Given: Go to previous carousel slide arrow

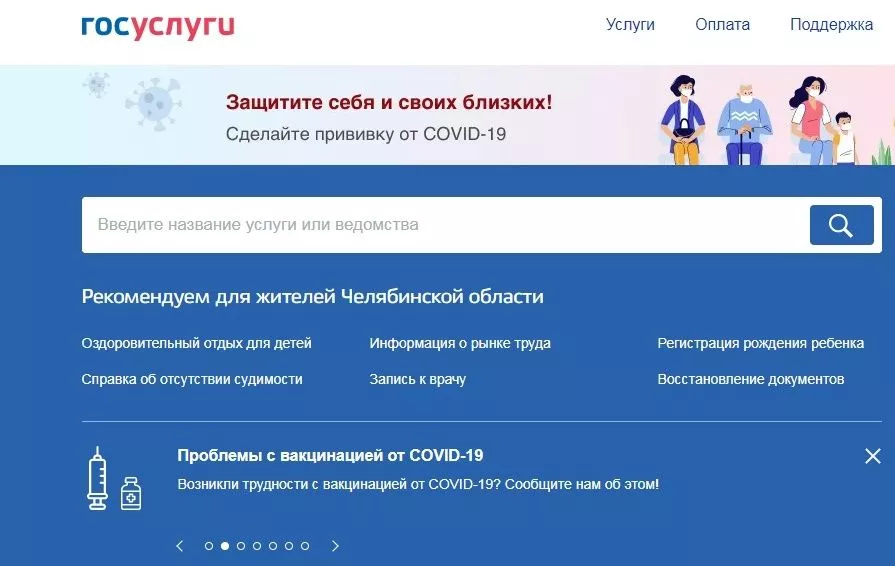Looking at the screenshot, I should 180,546.
